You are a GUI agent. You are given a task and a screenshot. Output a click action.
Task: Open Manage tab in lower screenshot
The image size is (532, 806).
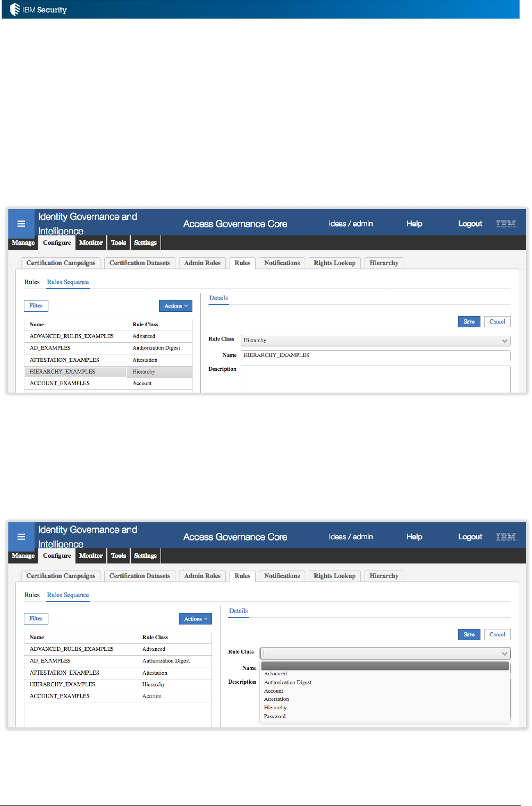coord(23,556)
